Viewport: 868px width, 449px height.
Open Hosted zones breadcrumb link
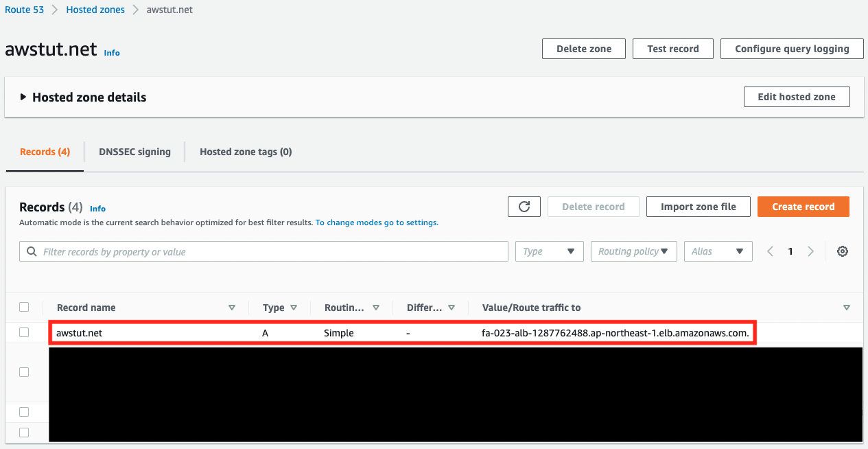pyautogui.click(x=95, y=10)
